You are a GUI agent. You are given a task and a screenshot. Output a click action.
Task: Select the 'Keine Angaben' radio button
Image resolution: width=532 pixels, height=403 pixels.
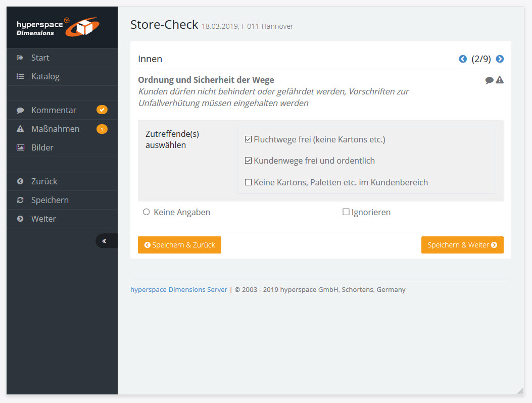point(147,212)
